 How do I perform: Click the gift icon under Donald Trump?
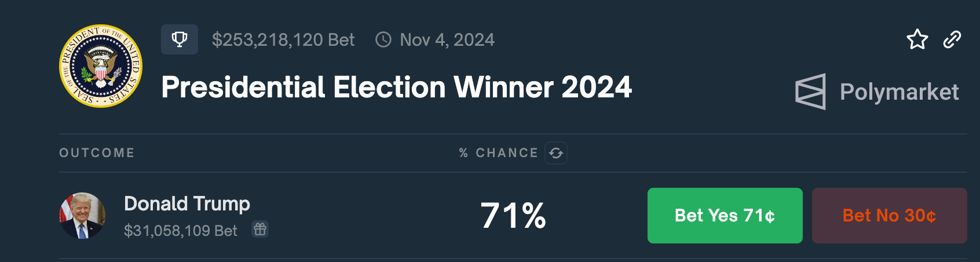(x=260, y=230)
